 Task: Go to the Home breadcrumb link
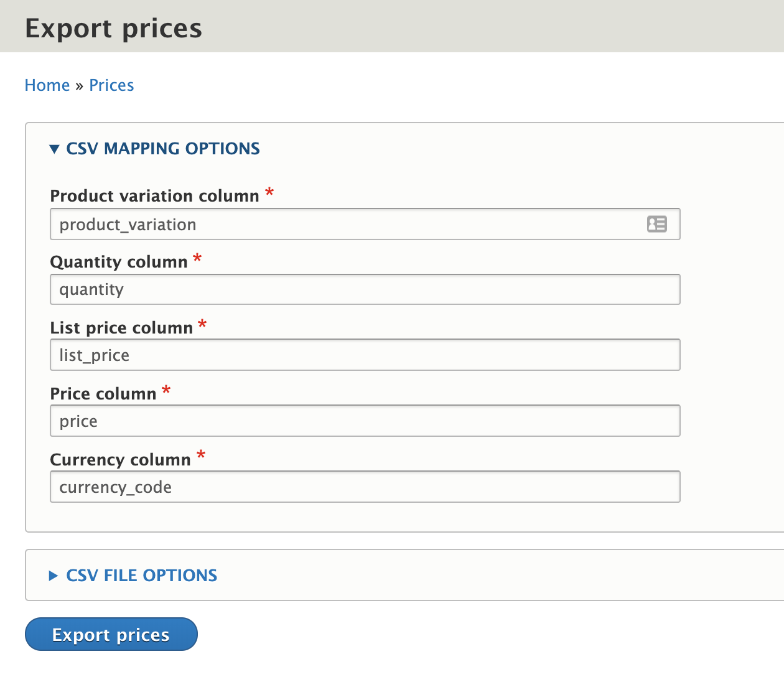click(47, 85)
